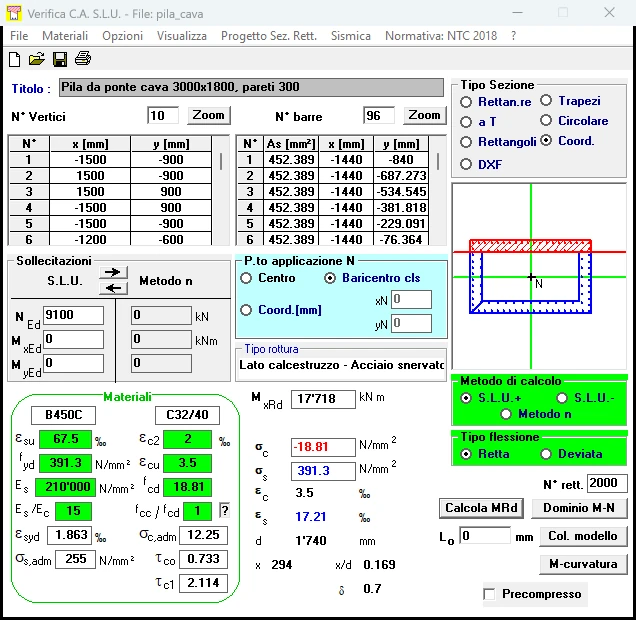Select Rettangoli section type
The image size is (636, 620).
(x=466, y=142)
